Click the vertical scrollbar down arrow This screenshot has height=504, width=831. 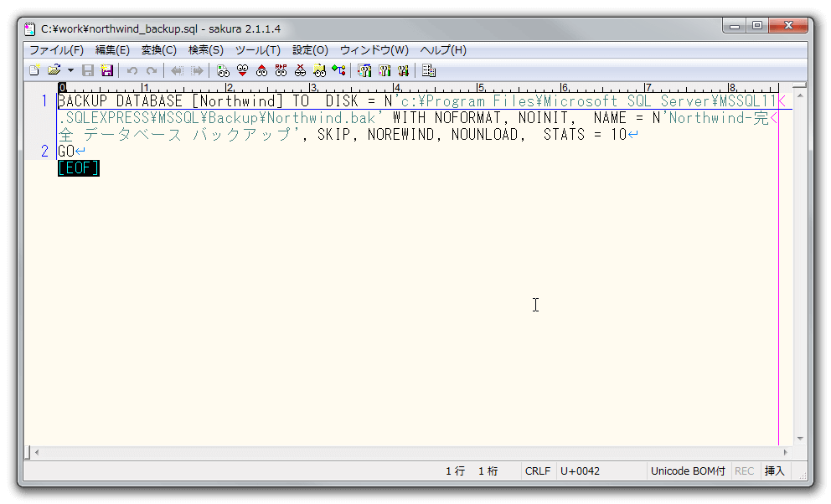click(800, 438)
